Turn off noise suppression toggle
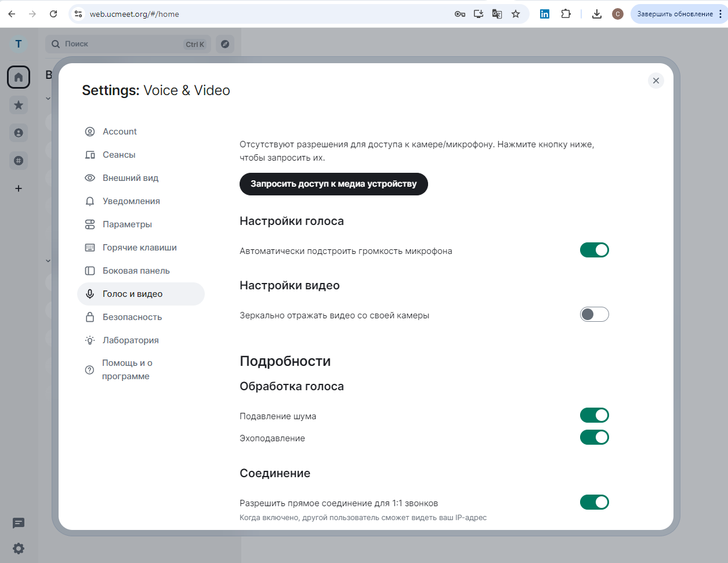Viewport: 728px width, 563px height. click(x=594, y=415)
